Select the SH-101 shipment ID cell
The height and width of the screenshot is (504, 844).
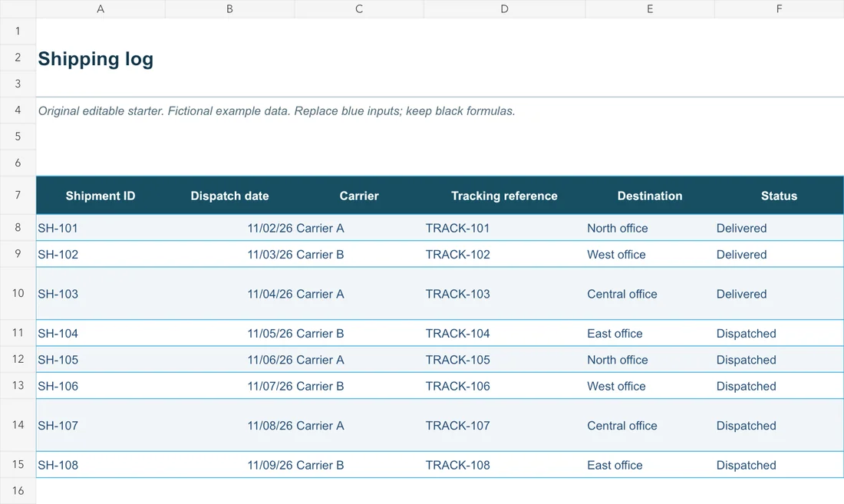click(101, 228)
